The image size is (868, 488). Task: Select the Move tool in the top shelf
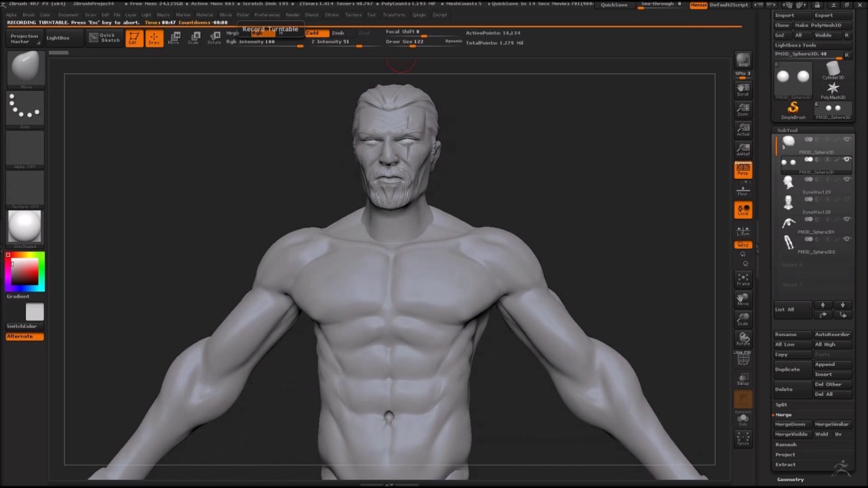pos(174,36)
